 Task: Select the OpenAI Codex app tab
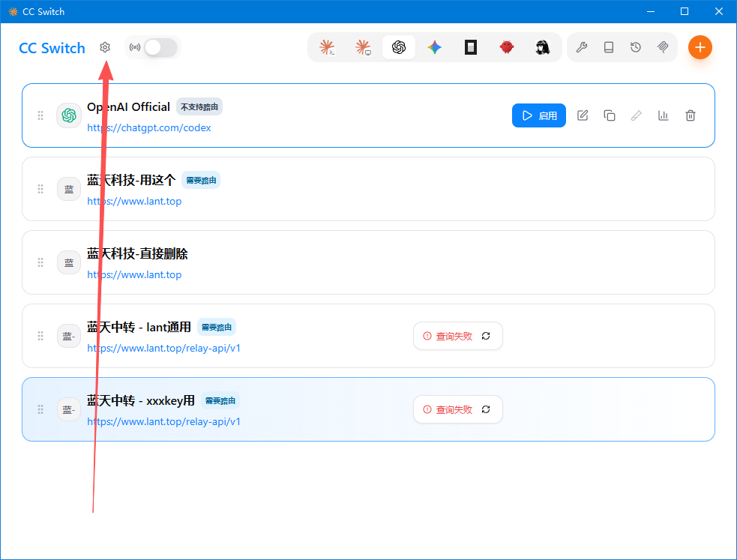pos(399,47)
